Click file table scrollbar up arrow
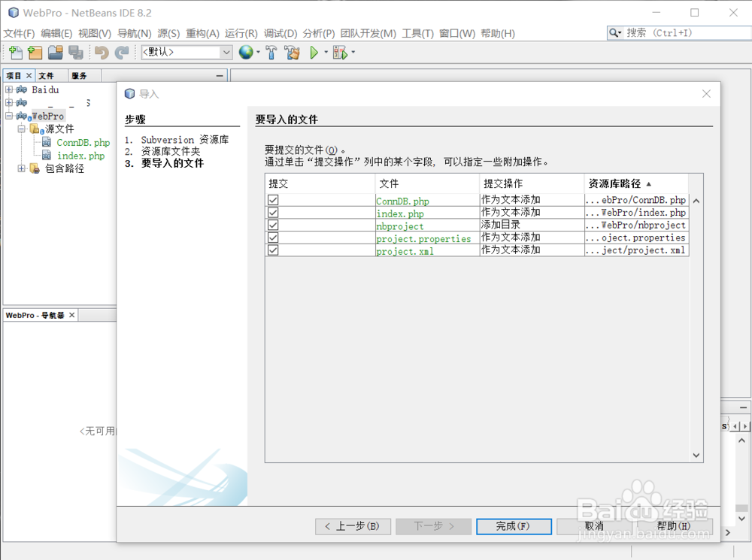This screenshot has width=752, height=560. (696, 201)
